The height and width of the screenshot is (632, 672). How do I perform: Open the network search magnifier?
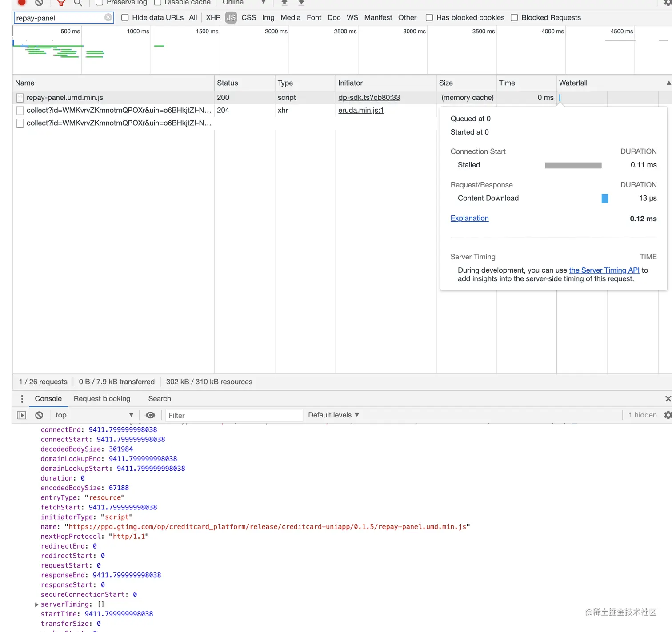tap(78, 2)
